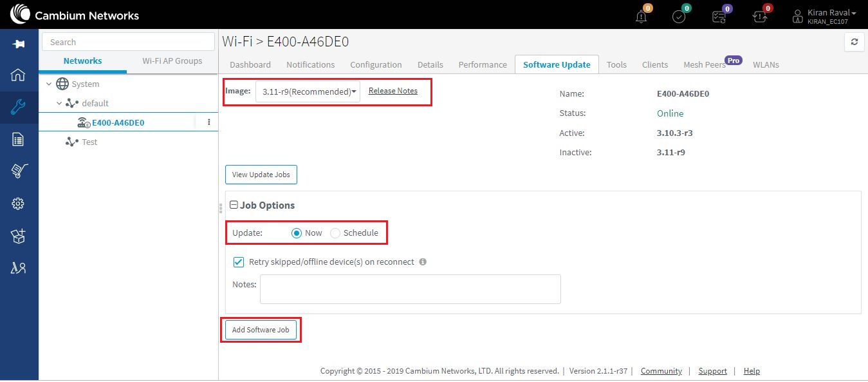The image size is (868, 382).
Task: Click the View Update Jobs button
Action: tap(261, 175)
